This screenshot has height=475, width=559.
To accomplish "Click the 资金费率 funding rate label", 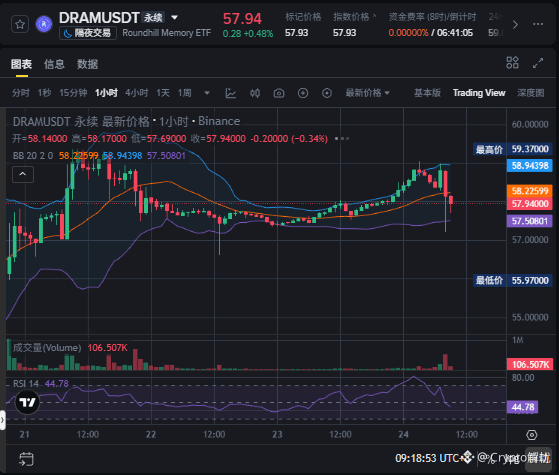I will 432,17.
